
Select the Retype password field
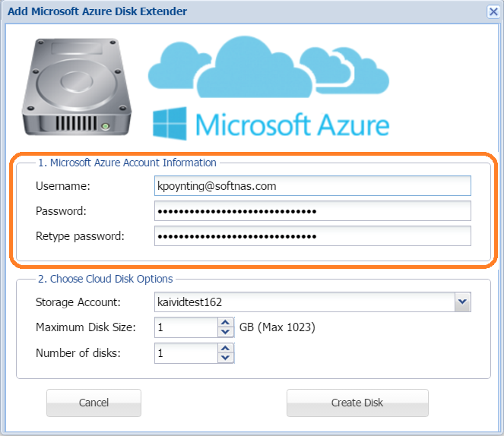click(x=312, y=235)
